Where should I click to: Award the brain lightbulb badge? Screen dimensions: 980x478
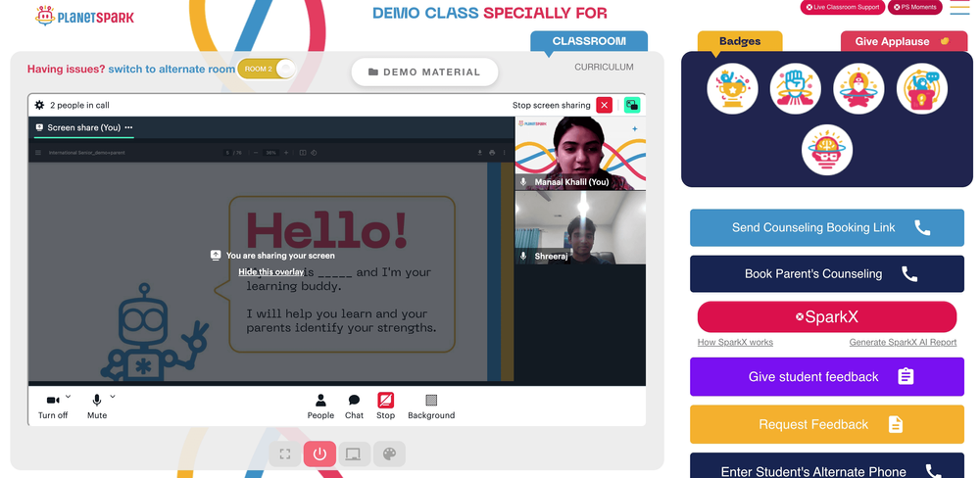point(827,150)
